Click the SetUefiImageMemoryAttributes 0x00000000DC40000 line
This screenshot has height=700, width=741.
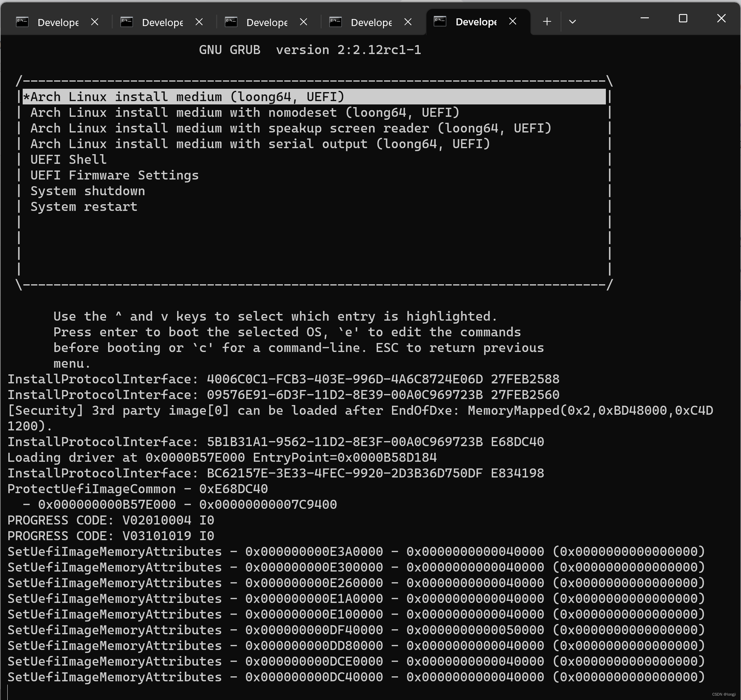pyautogui.click(x=356, y=677)
